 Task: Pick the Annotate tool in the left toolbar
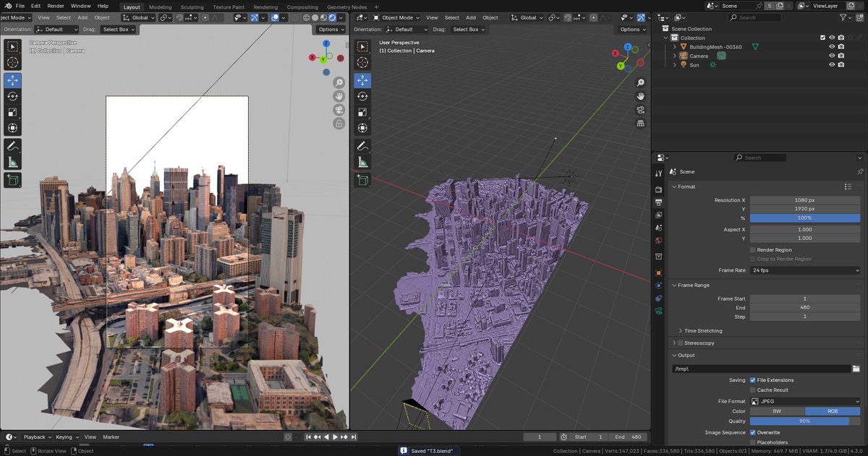(x=12, y=145)
